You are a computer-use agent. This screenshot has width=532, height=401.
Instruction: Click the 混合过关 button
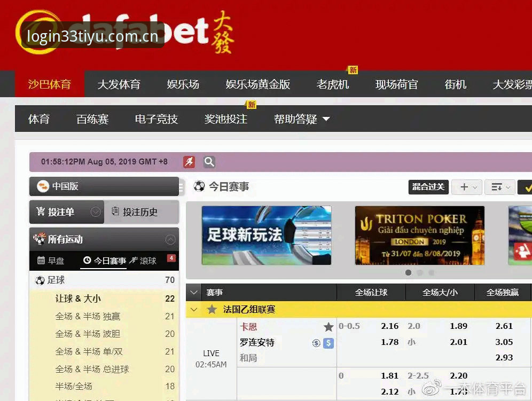(428, 187)
